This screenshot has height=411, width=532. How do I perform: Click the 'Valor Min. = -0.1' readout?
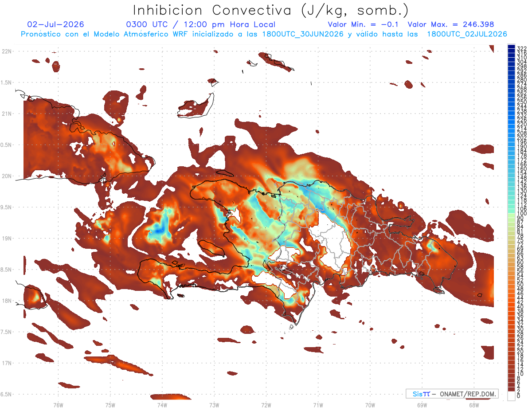point(363,25)
